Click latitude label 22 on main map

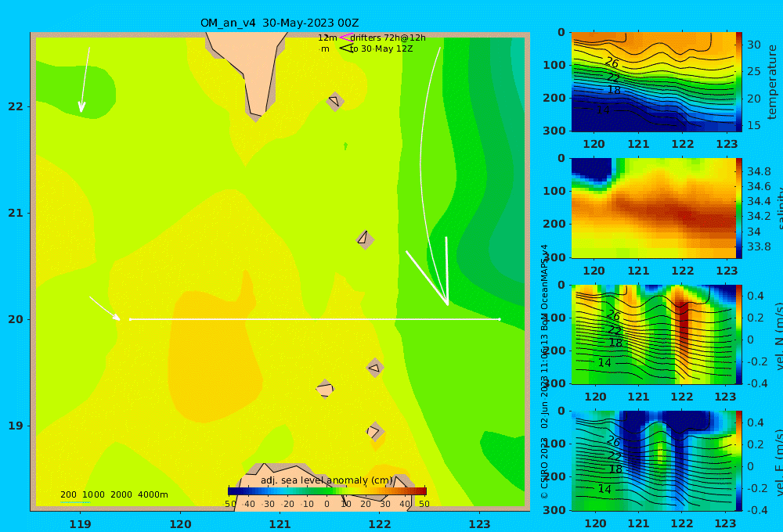pyautogui.click(x=16, y=106)
